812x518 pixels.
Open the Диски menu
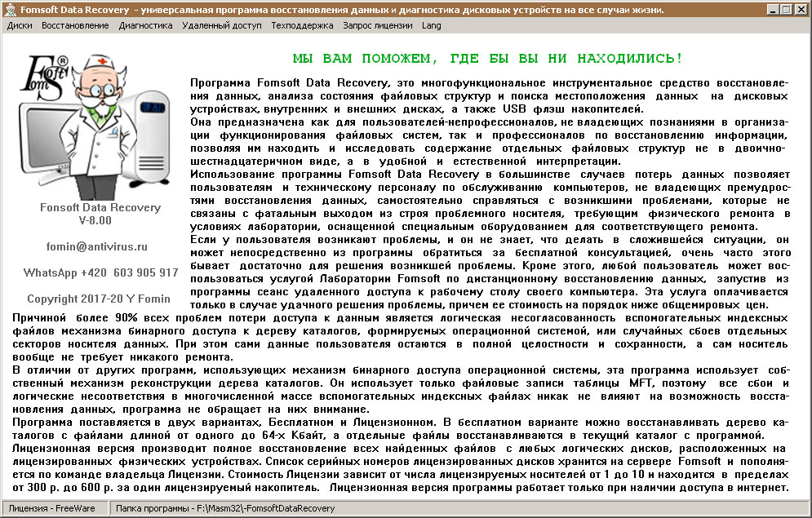point(20,25)
